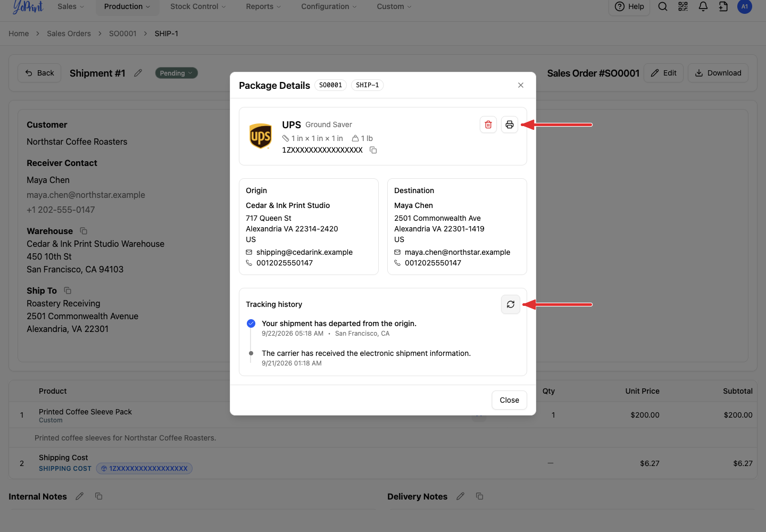Image resolution: width=766 pixels, height=532 pixels.
Task: Edit Internal Notes pencil icon
Action: [x=80, y=496]
